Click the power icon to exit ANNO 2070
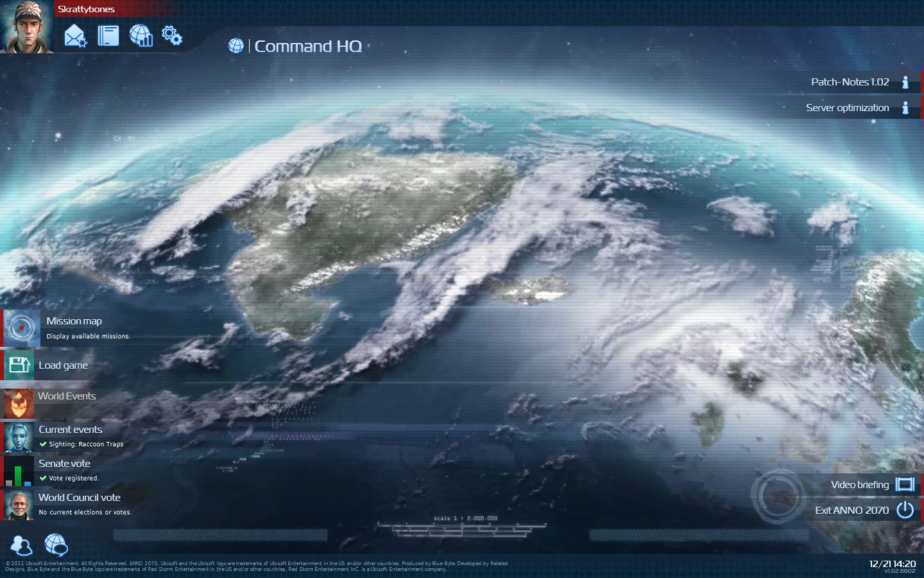 coord(905,510)
